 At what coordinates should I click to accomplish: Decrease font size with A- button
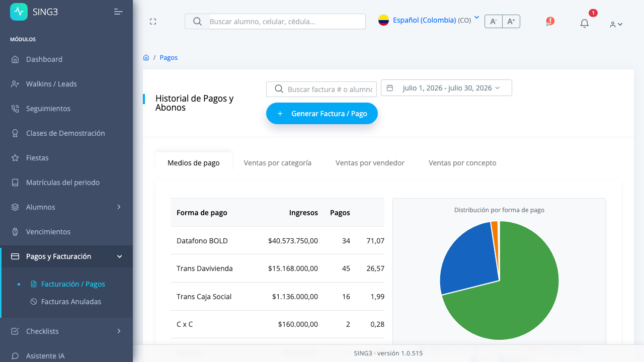(493, 21)
